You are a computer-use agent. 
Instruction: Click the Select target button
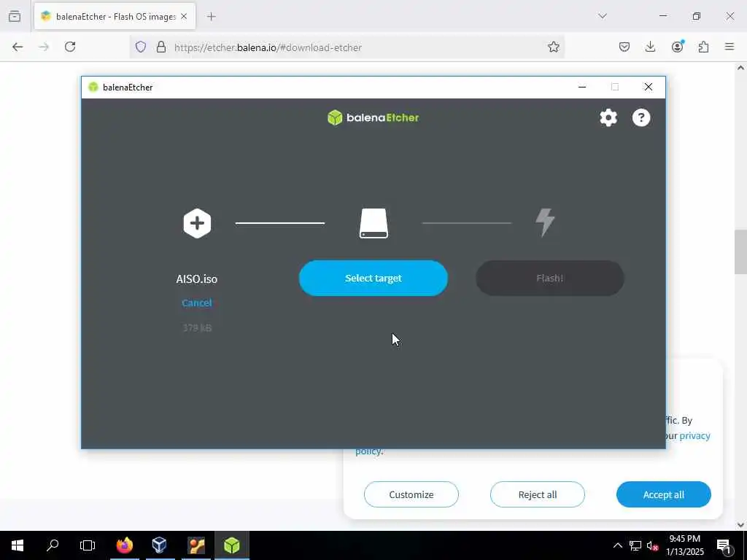point(373,278)
